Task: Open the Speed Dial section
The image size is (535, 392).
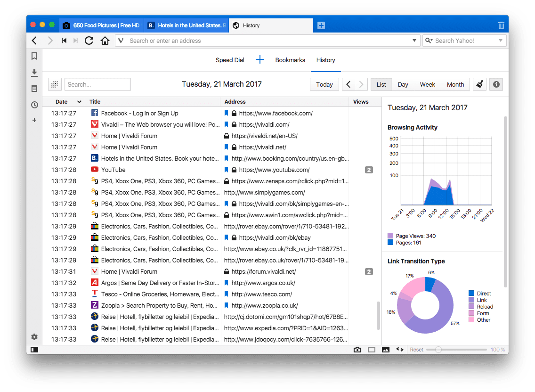Action: pos(230,60)
